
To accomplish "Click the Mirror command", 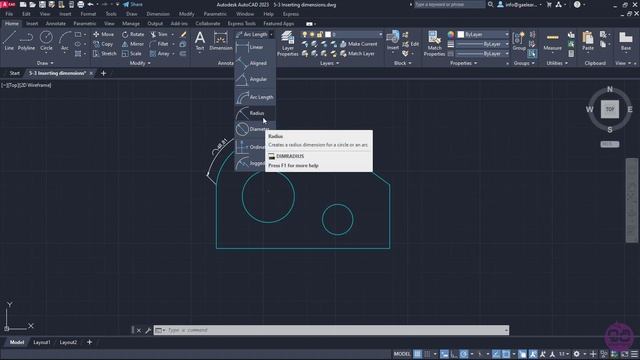I will click(x=133, y=44).
